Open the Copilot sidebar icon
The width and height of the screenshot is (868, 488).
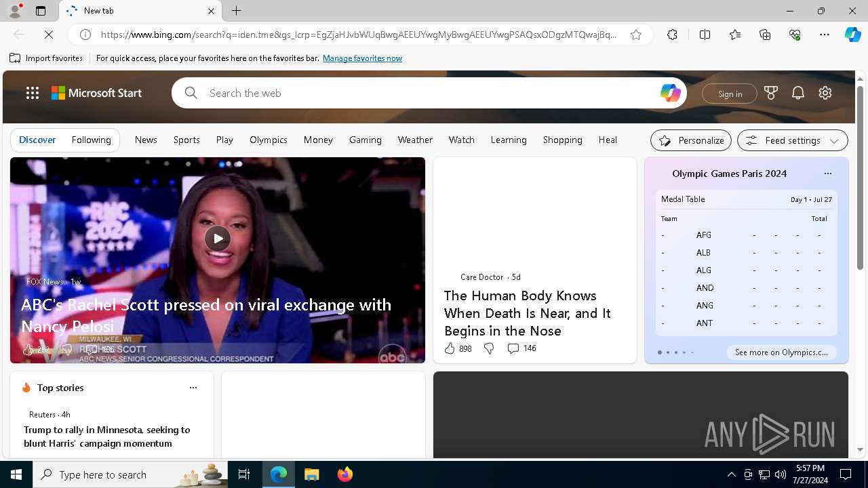click(852, 35)
